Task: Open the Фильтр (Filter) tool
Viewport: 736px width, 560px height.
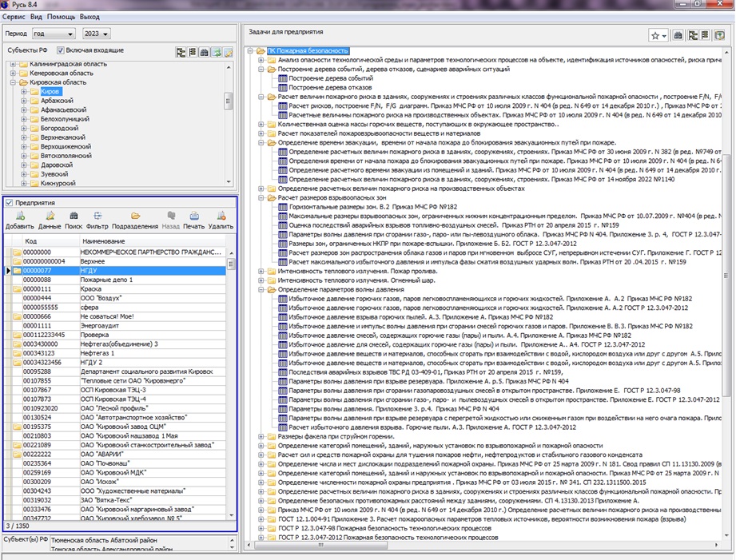Action: click(97, 216)
